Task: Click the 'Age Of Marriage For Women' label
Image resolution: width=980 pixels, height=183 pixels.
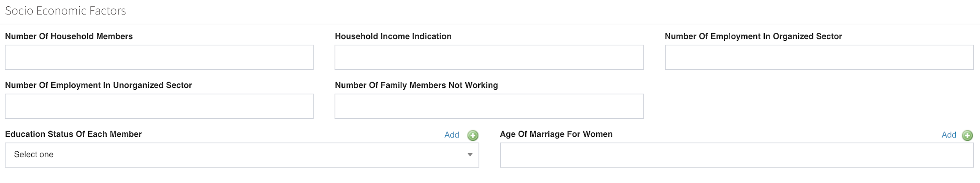Action: pyautogui.click(x=556, y=134)
